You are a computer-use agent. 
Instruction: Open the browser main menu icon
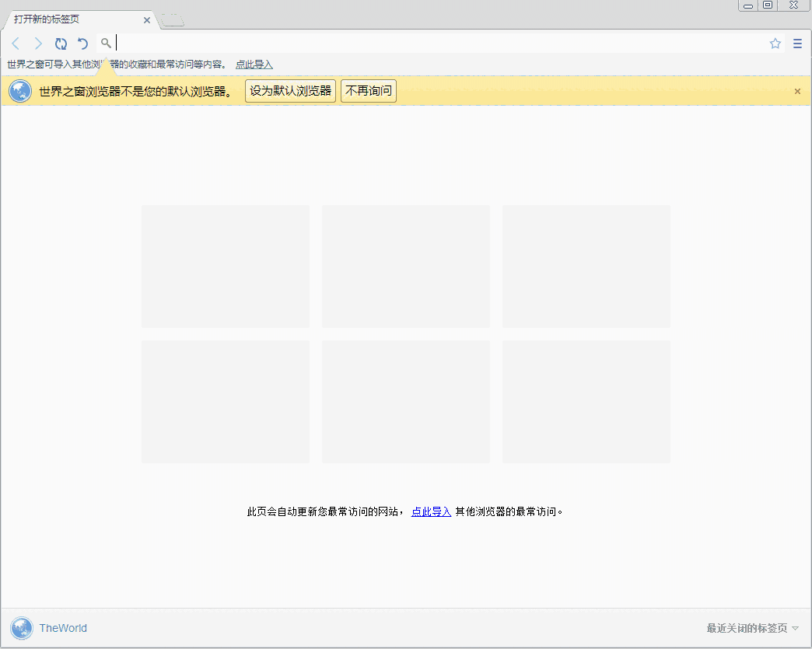[796, 44]
